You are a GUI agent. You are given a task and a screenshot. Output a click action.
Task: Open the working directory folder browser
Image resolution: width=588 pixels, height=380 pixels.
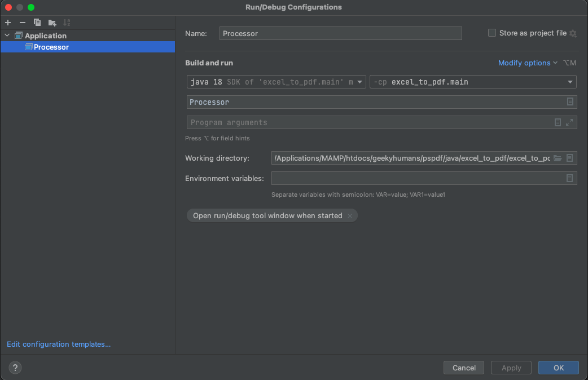point(558,158)
